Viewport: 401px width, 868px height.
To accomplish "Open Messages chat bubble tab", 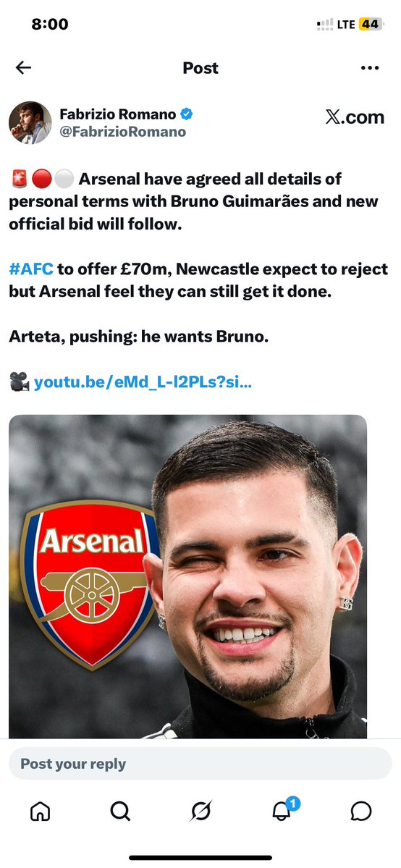I will [x=361, y=812].
